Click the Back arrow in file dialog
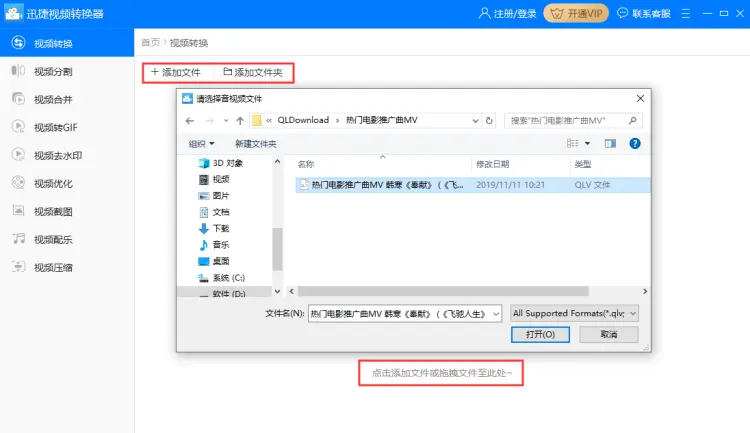Viewport: 750px width, 433px height. (x=190, y=121)
